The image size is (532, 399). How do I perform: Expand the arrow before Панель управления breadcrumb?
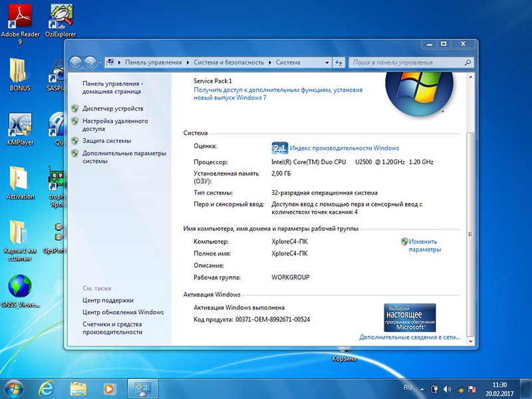click(x=120, y=63)
